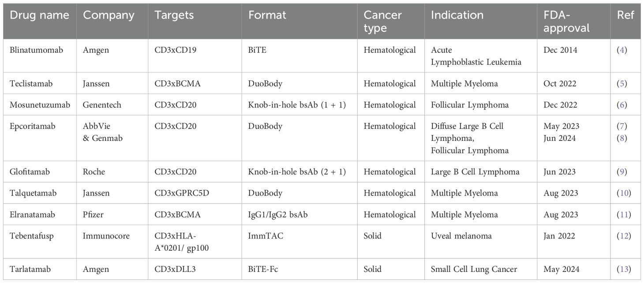Screen dimensions: 644x283
Task: Open reference link 5 for Teclistamab
Action: click(623, 83)
